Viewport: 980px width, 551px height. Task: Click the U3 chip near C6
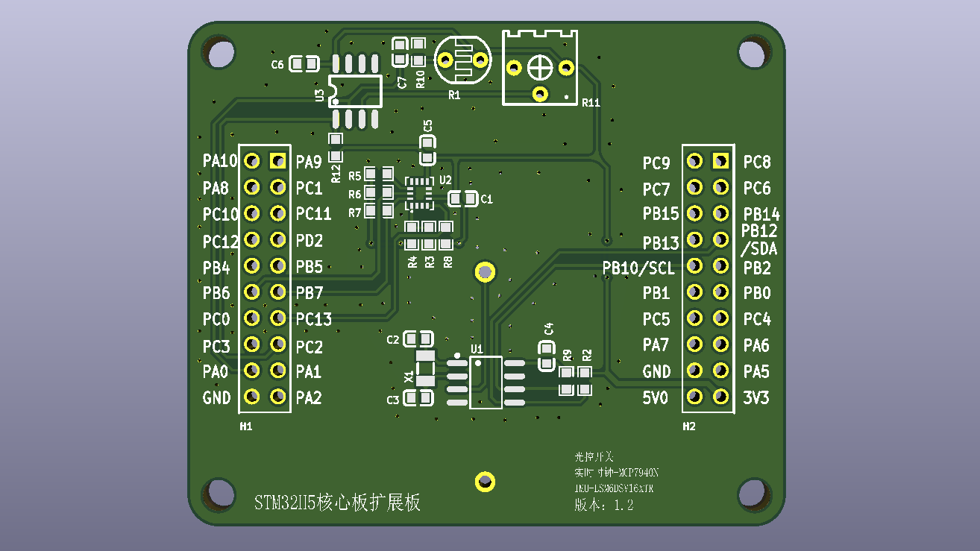[x=355, y=91]
